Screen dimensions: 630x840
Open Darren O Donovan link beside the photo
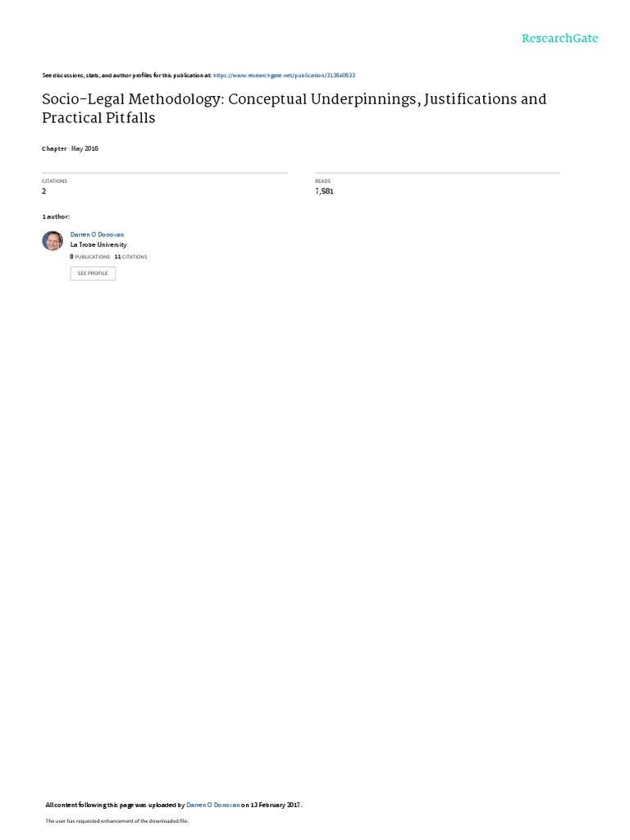tap(97, 235)
